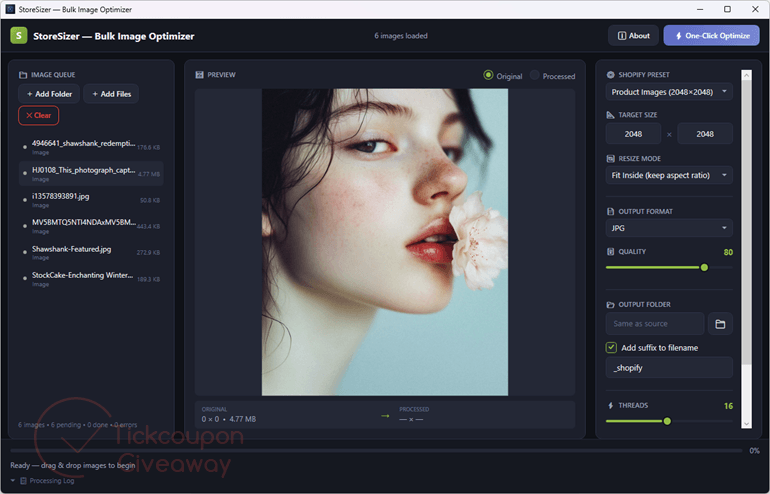The image size is (770, 494).
Task: Click the quality value 80
Action: tap(728, 252)
